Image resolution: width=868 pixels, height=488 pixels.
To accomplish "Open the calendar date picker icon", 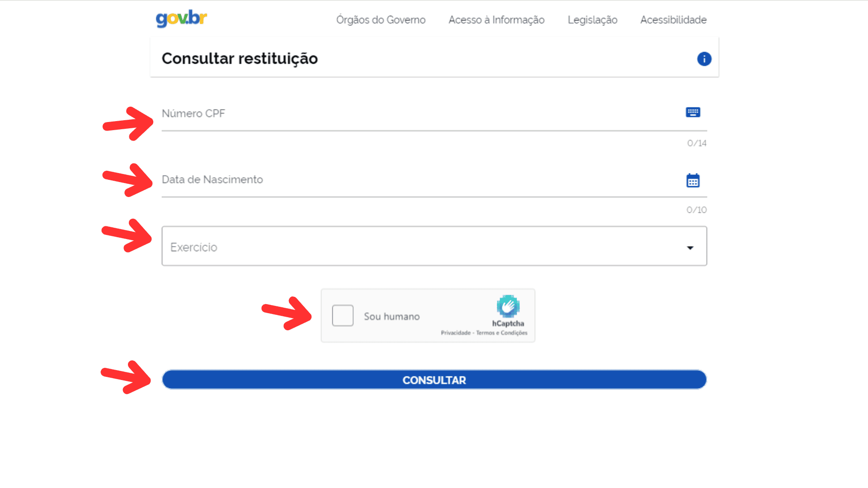I will (x=693, y=180).
